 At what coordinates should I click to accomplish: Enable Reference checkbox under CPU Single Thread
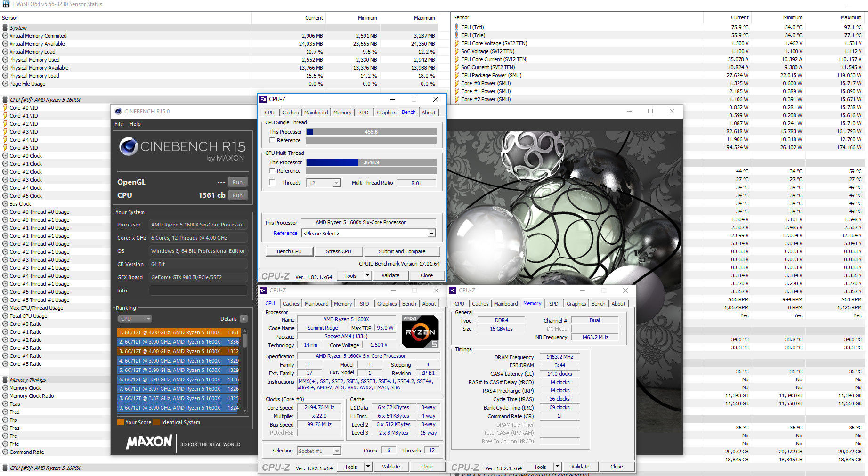click(x=272, y=140)
